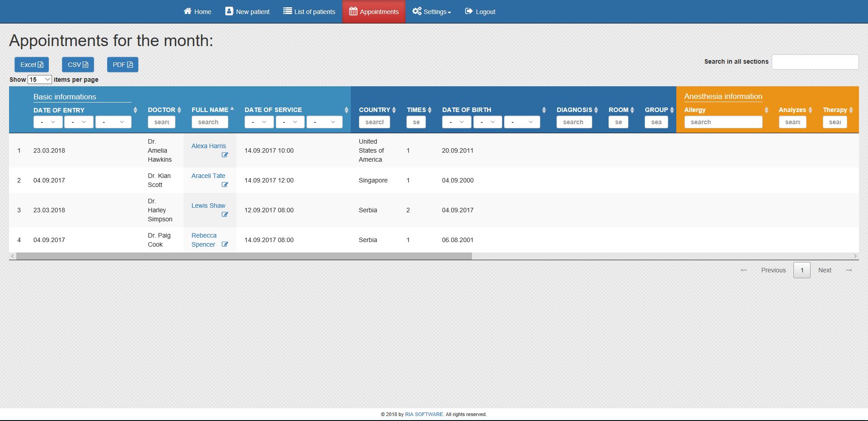Click the Next pagination link
Screen dimensions: 868x421
pyautogui.click(x=825, y=270)
